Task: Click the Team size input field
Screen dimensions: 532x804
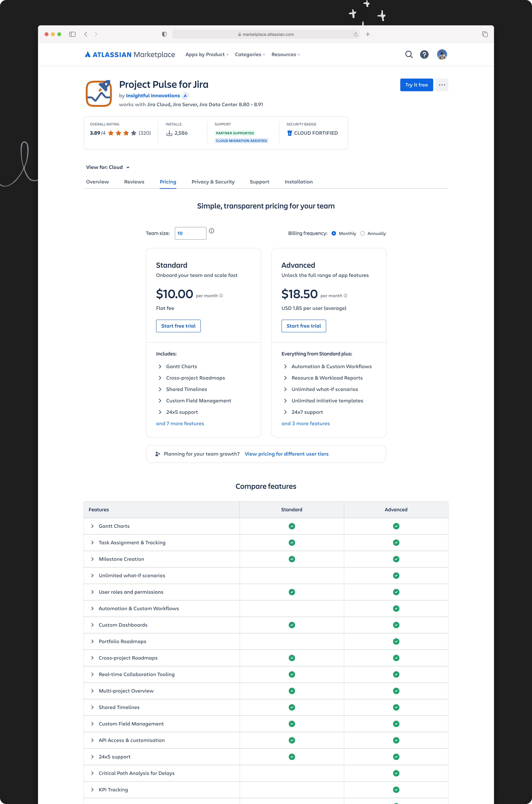Action: (190, 233)
